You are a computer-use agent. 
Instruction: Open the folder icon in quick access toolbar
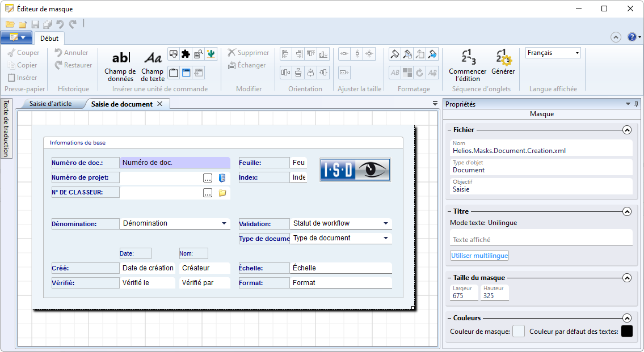[10, 24]
